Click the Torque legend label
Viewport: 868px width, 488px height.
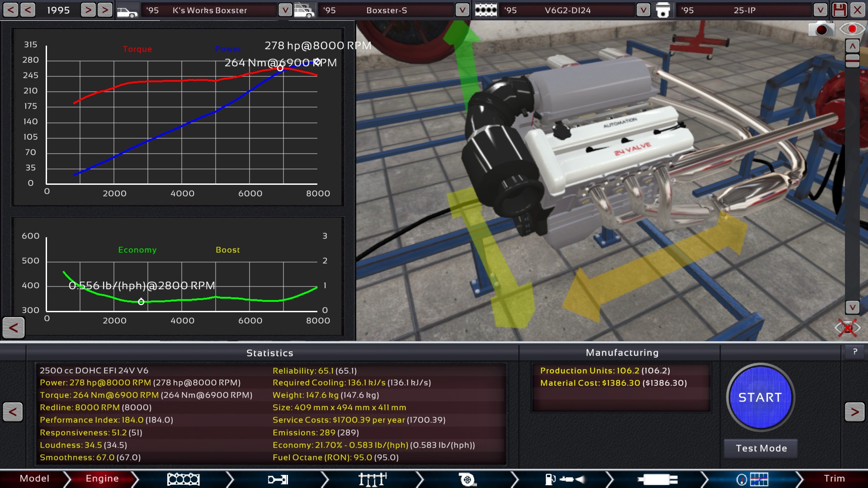[x=137, y=49]
